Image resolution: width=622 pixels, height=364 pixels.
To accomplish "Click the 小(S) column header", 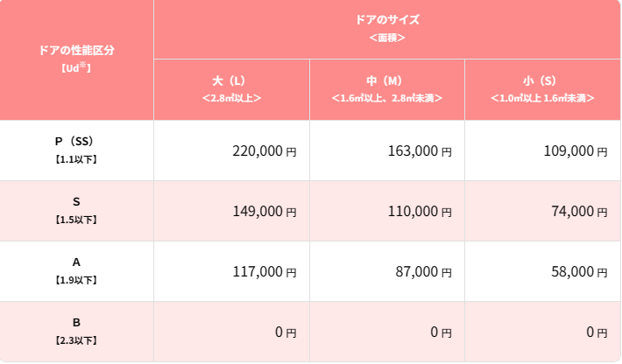I will pos(542,90).
